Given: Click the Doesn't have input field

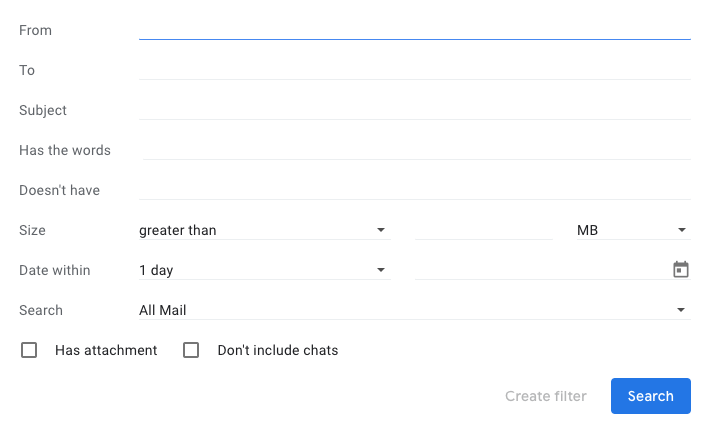Looking at the screenshot, I should [x=414, y=190].
